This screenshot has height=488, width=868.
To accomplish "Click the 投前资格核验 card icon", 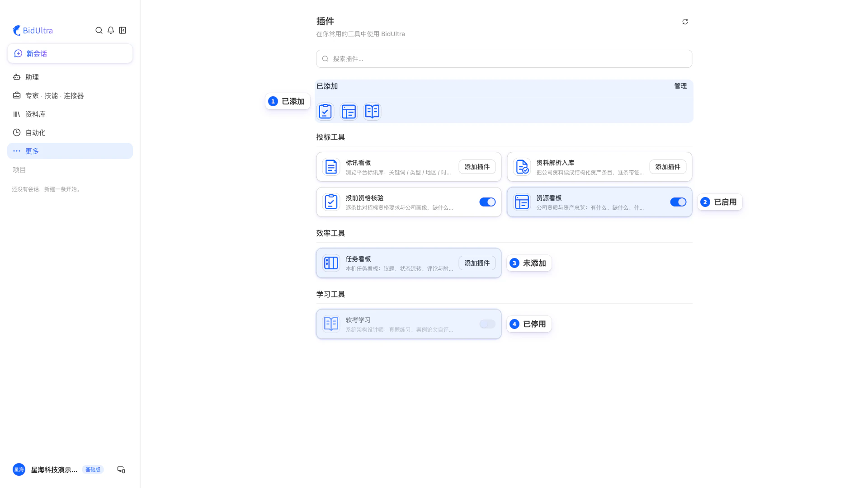I will pyautogui.click(x=331, y=202).
